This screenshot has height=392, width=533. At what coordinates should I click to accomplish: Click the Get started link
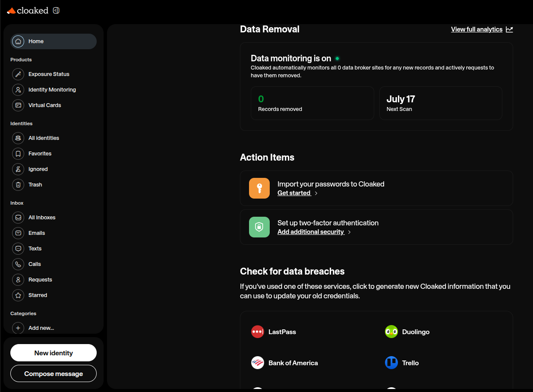tap(294, 193)
